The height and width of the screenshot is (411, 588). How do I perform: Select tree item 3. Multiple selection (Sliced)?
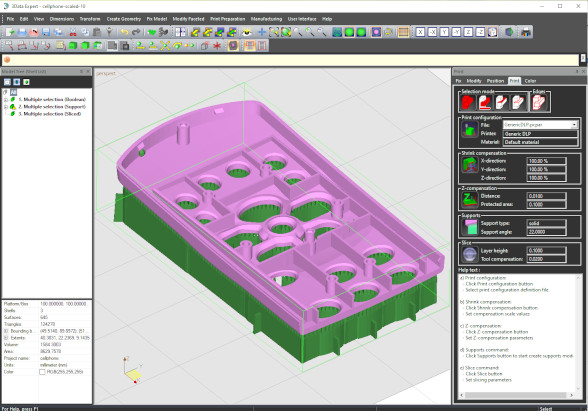pyautogui.click(x=50, y=114)
